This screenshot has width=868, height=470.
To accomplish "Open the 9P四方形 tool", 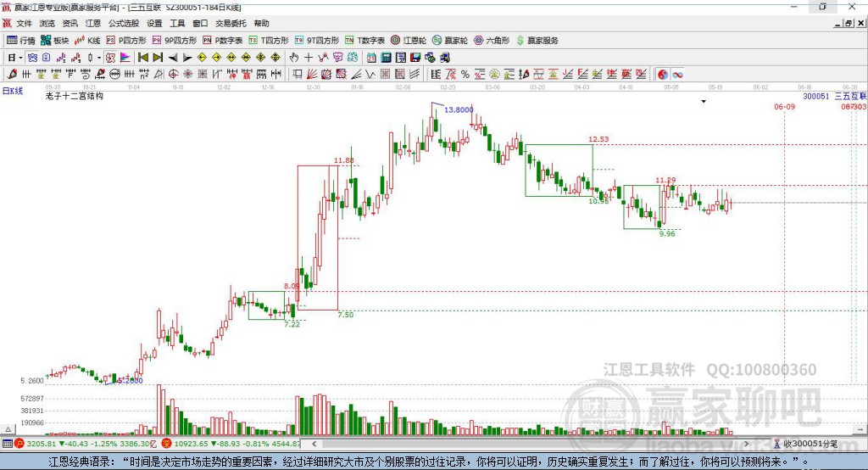I will coord(175,41).
